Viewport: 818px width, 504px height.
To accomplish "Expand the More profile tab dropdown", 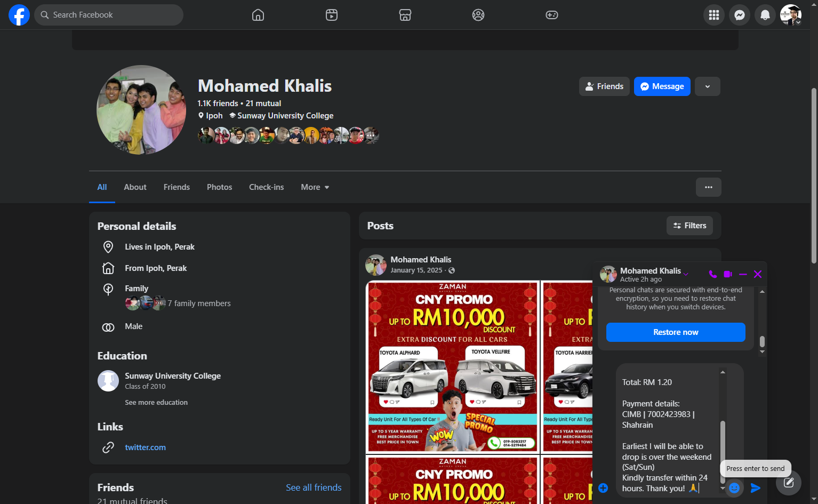I will coord(315,187).
